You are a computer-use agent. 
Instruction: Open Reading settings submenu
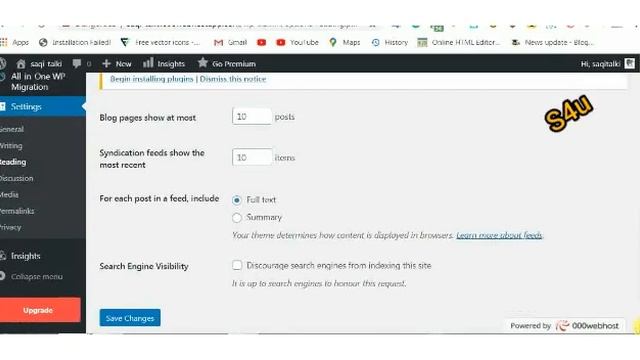[x=13, y=162]
